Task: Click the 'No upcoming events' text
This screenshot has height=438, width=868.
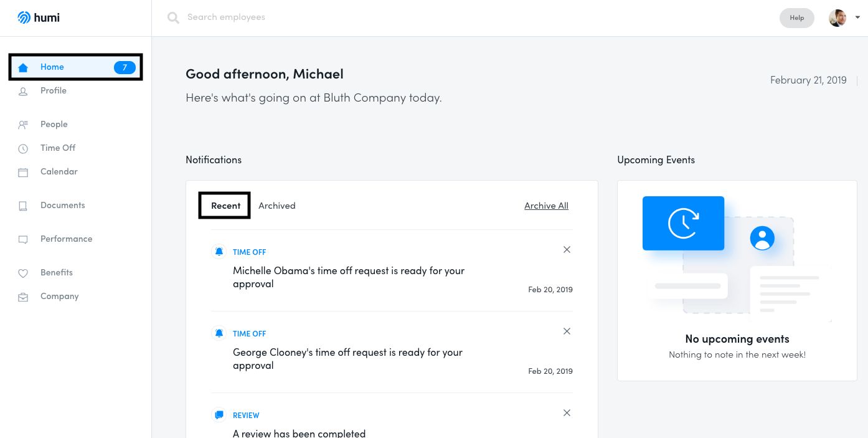Action: pyautogui.click(x=737, y=339)
